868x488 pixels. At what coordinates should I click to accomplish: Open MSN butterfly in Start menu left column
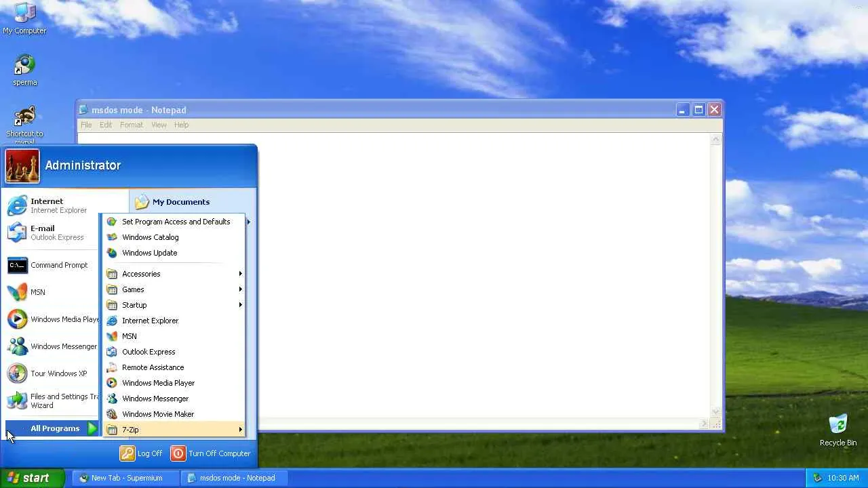tap(49, 292)
